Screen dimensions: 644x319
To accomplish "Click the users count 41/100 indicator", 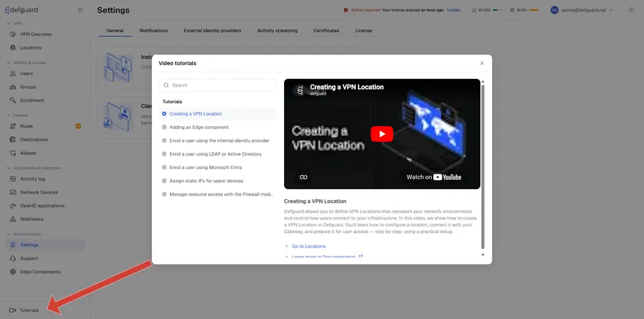I will [x=487, y=10].
